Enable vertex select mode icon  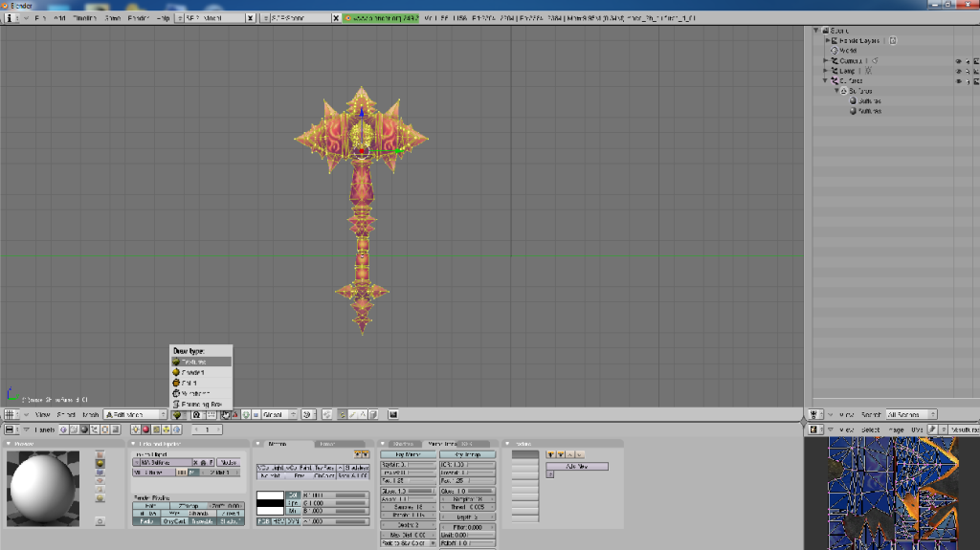[342, 414]
